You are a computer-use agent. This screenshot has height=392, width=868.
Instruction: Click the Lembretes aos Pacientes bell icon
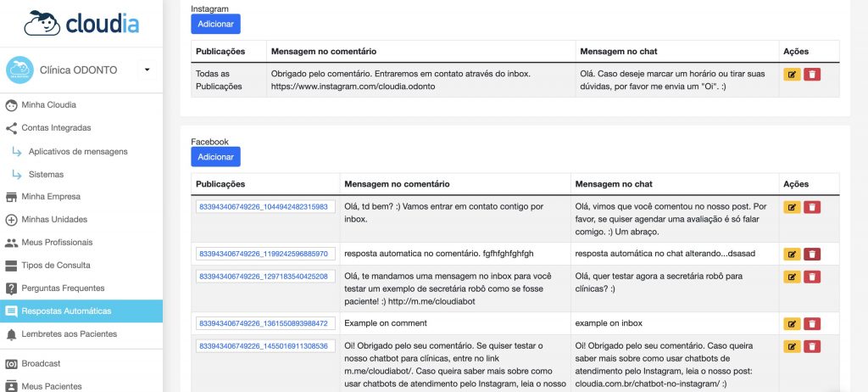[11, 334]
